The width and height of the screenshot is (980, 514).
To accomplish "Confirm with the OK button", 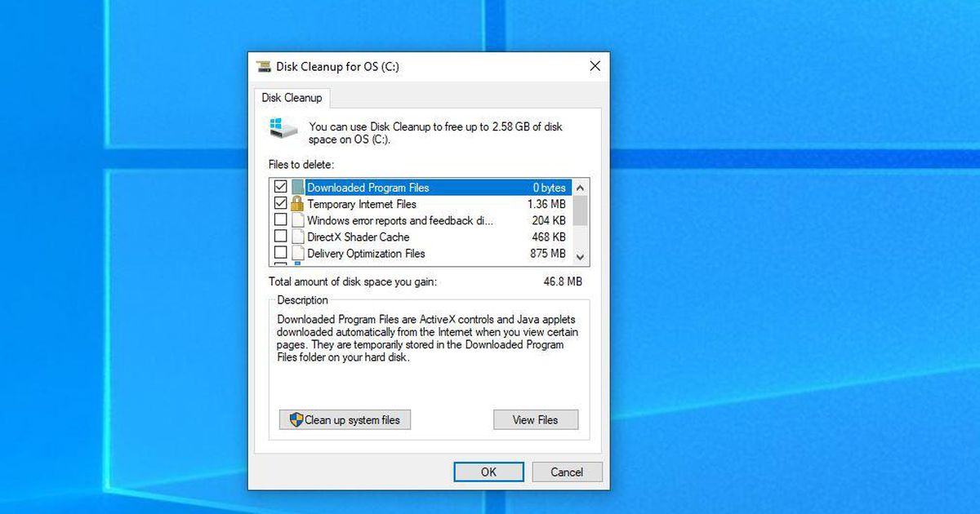I will [x=488, y=472].
